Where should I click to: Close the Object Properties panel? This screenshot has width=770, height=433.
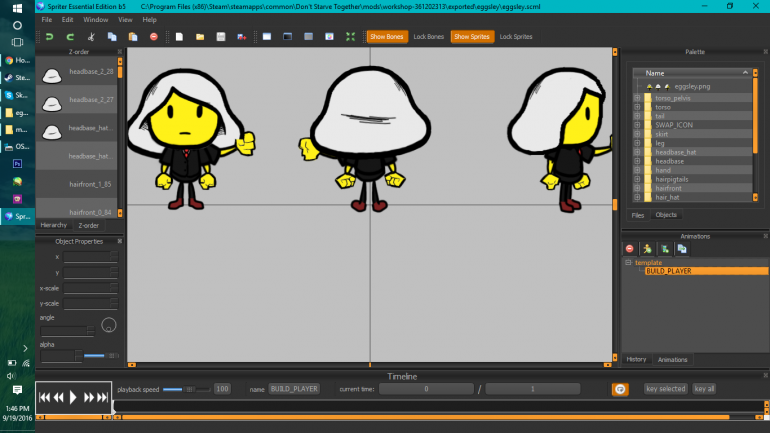click(120, 241)
